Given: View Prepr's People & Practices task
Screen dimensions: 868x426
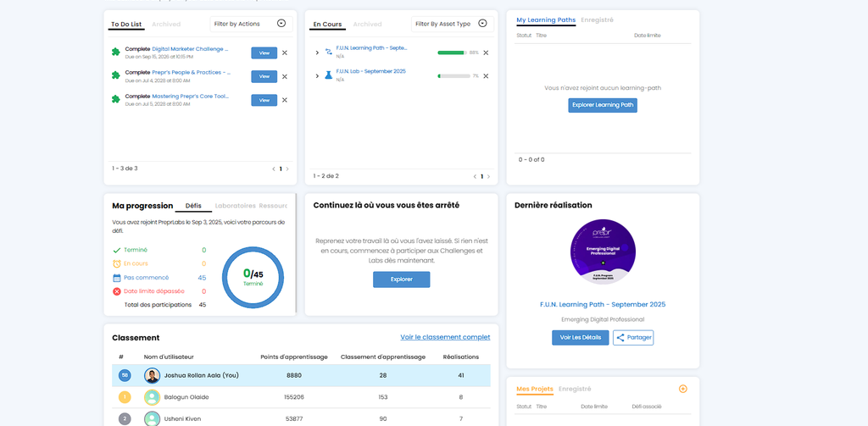Looking at the screenshot, I should pyautogui.click(x=264, y=76).
